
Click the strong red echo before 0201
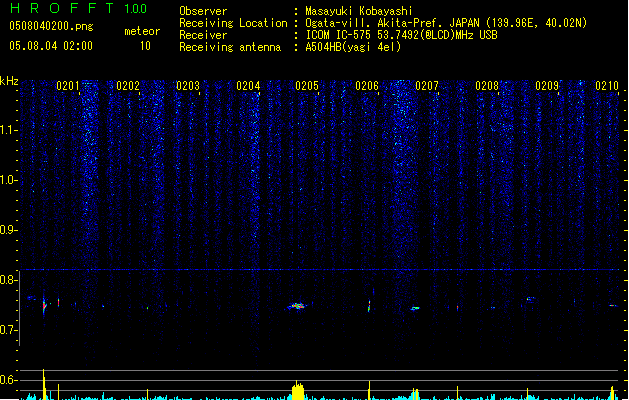click(x=45, y=307)
